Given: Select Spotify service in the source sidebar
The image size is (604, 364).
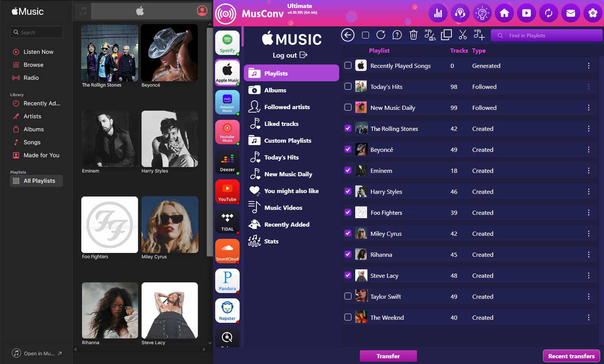Looking at the screenshot, I should click(227, 43).
